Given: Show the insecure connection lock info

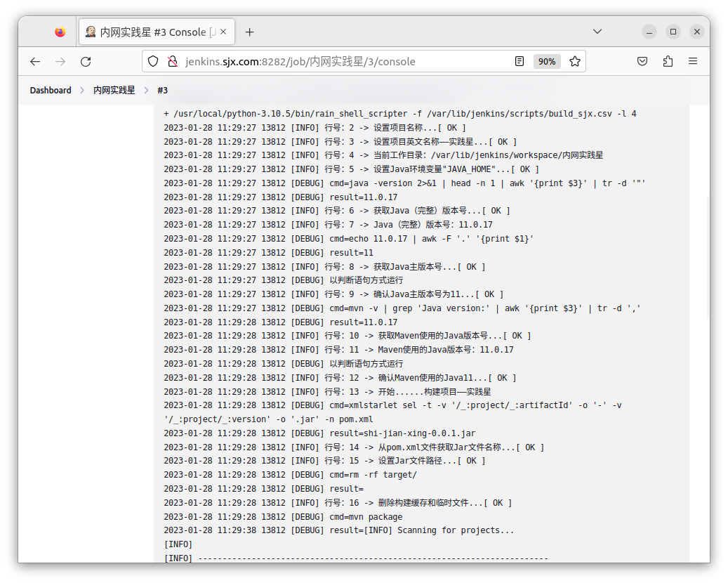Looking at the screenshot, I should tap(171, 62).
